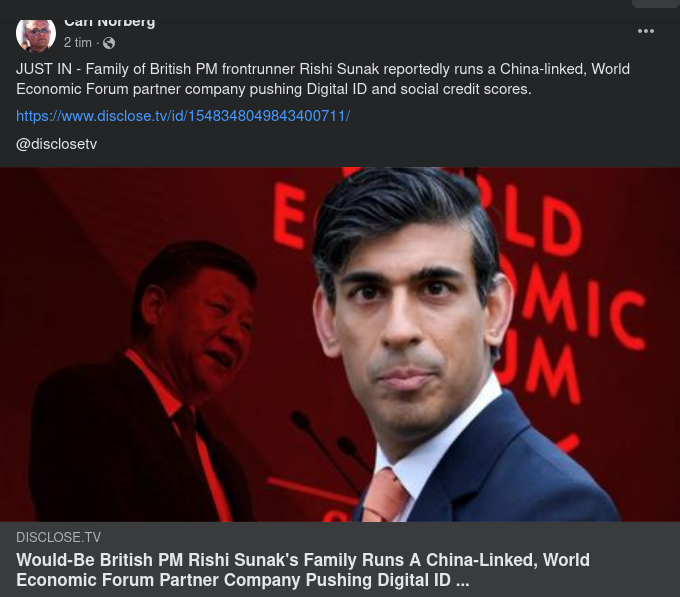Open the "2 tim" post timestamp

(78, 42)
